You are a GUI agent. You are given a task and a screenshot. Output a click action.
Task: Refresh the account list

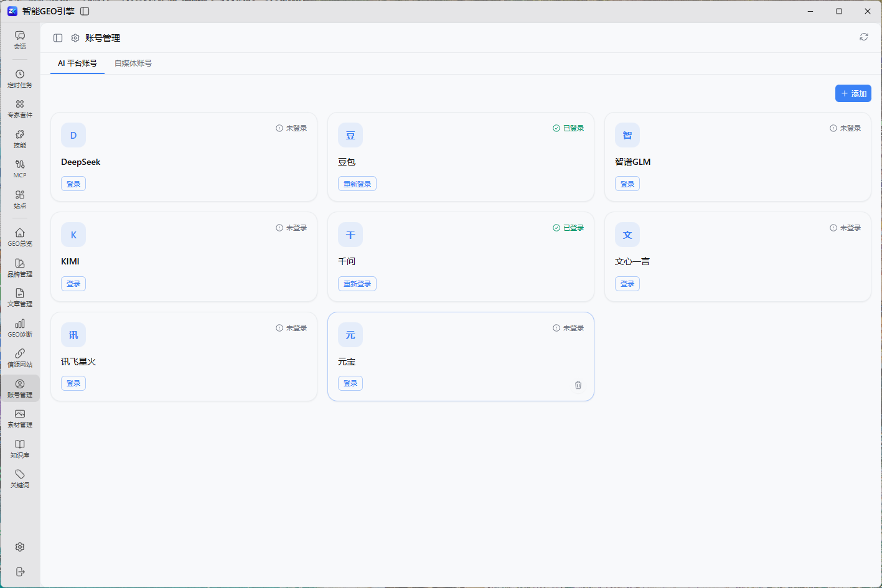click(x=864, y=37)
